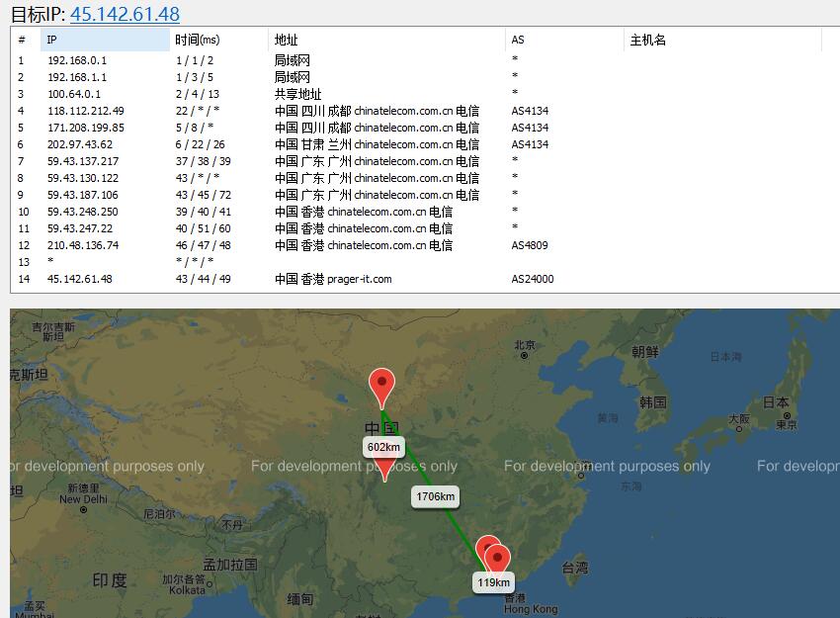Click the New Delhi label on map

tap(83, 499)
